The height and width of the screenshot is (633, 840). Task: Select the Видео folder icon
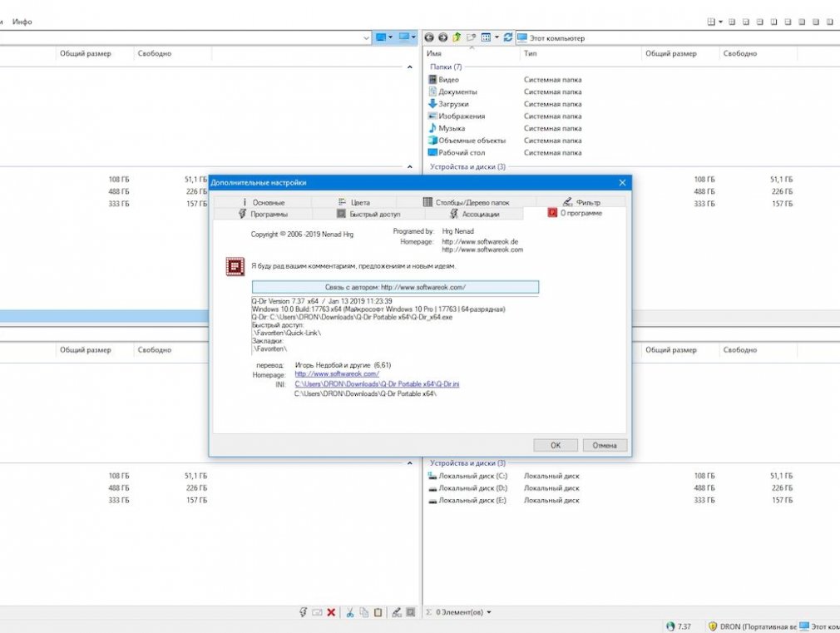click(432, 79)
